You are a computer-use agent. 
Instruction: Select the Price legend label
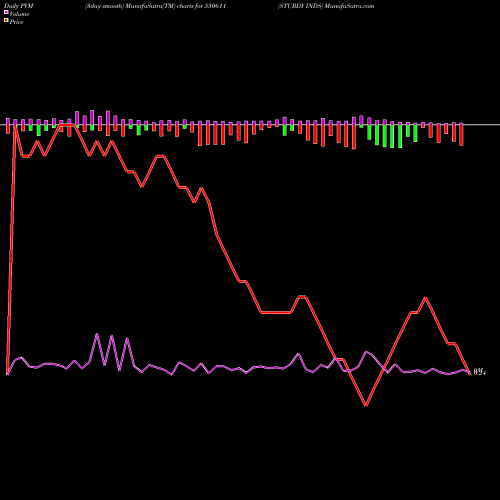coord(16,22)
